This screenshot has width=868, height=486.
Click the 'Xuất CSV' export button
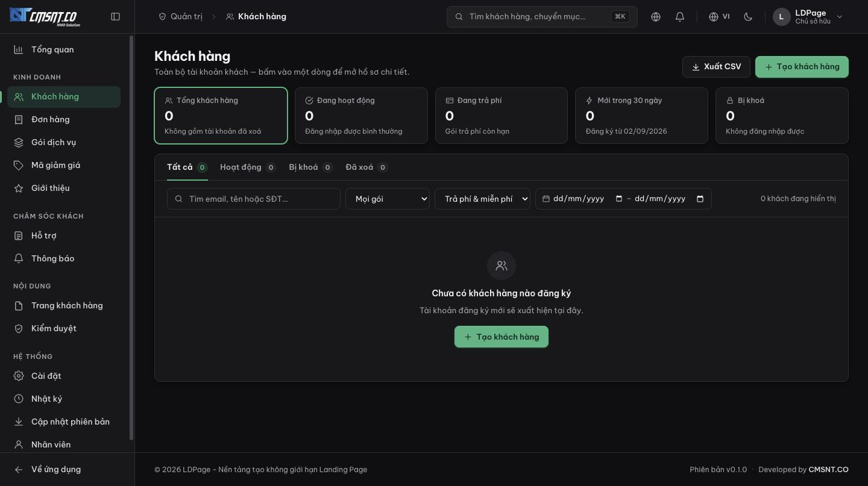click(716, 67)
